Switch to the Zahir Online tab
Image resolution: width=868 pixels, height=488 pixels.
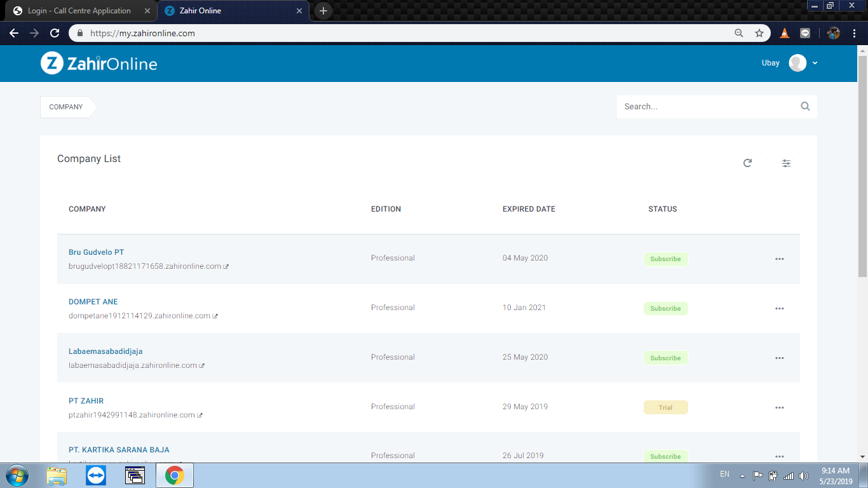[233, 11]
